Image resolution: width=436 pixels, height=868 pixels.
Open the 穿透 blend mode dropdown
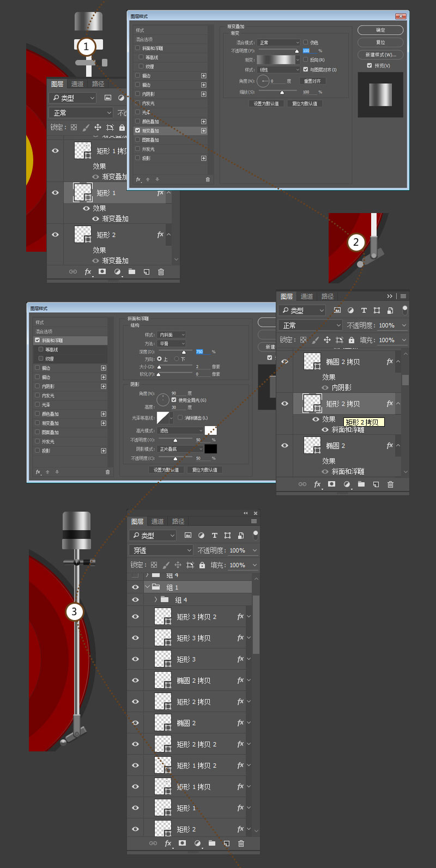click(x=161, y=550)
